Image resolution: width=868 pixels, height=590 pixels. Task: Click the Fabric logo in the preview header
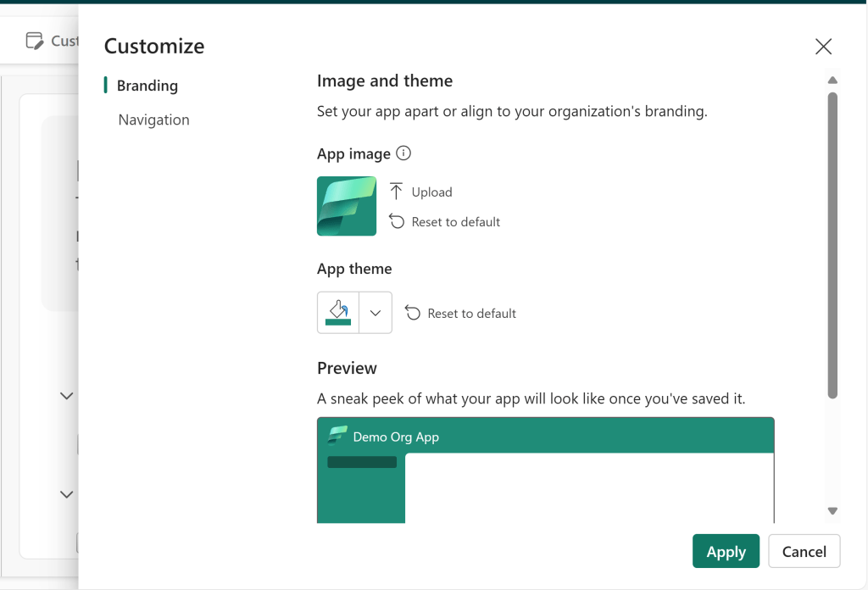point(337,437)
